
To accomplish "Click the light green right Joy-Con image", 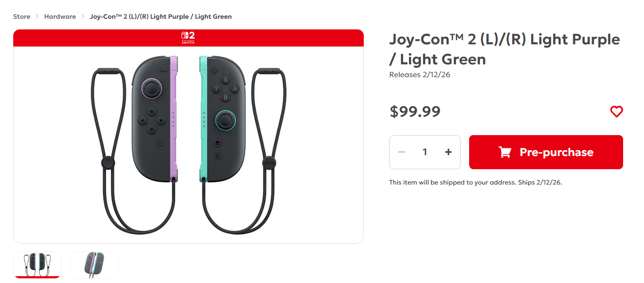I will point(221,118).
